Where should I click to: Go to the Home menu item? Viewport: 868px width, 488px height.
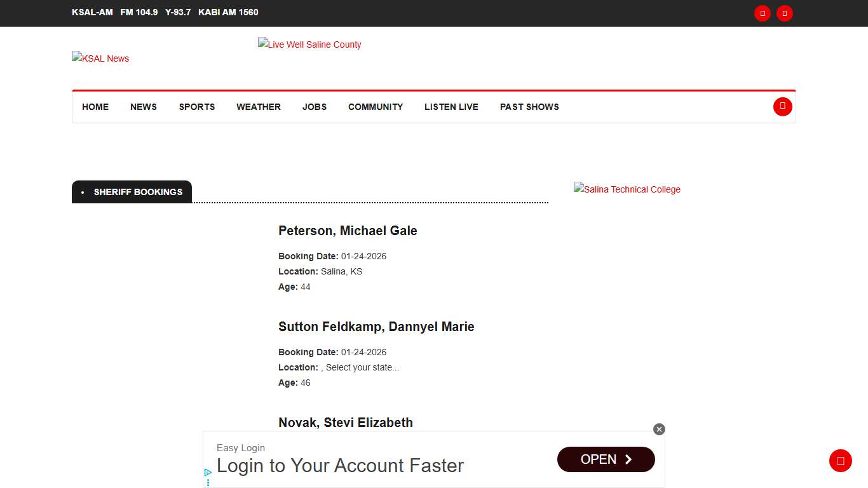point(95,107)
